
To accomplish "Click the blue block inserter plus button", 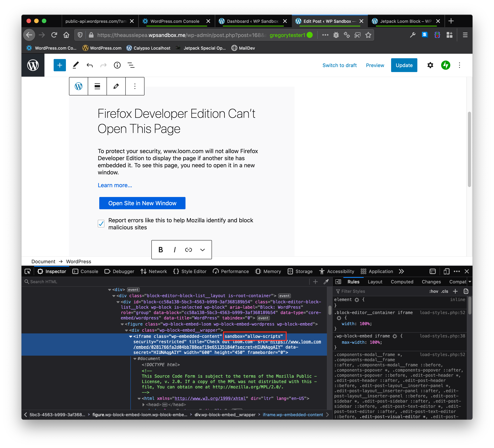I will [x=60, y=65].
